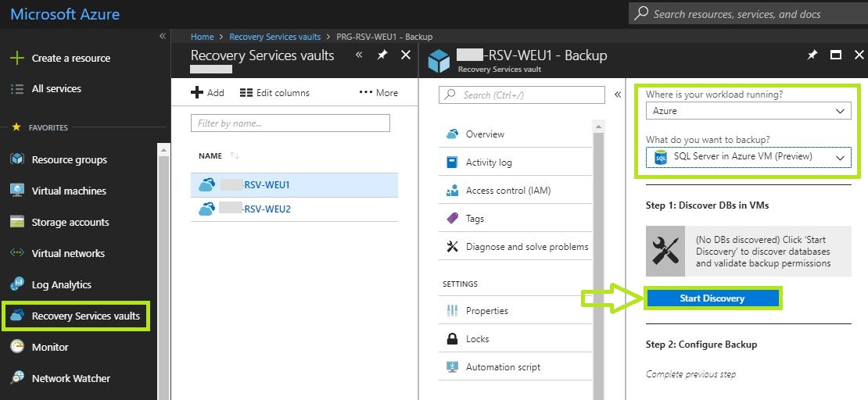Click the Start Discovery button
Viewport: 868px width, 400px height.
[712, 298]
